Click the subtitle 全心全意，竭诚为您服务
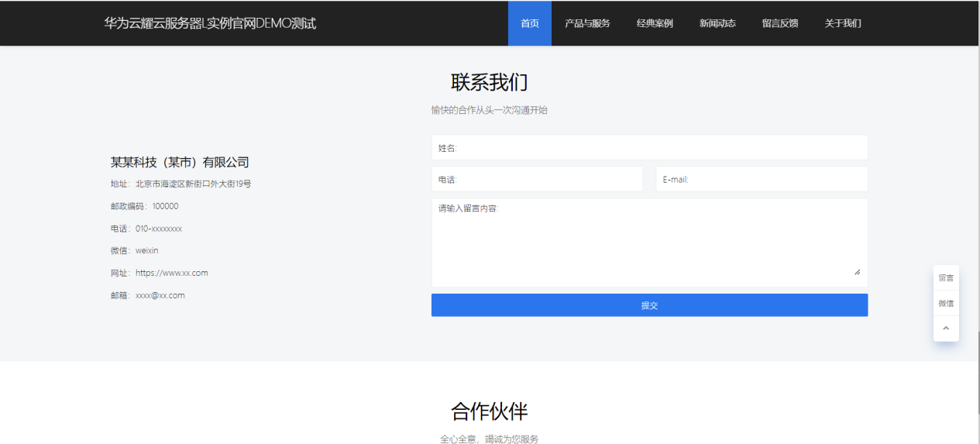 490,439
